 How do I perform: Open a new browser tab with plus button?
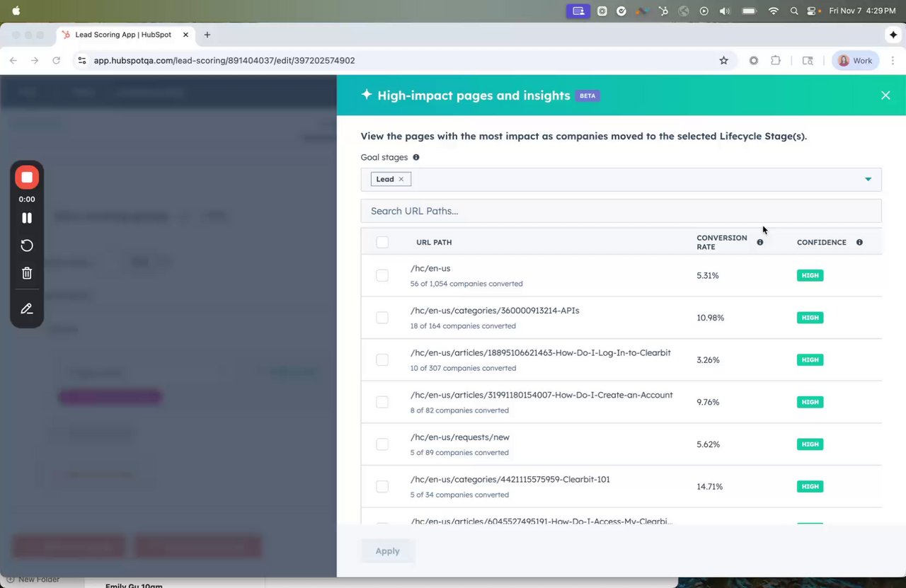(207, 35)
